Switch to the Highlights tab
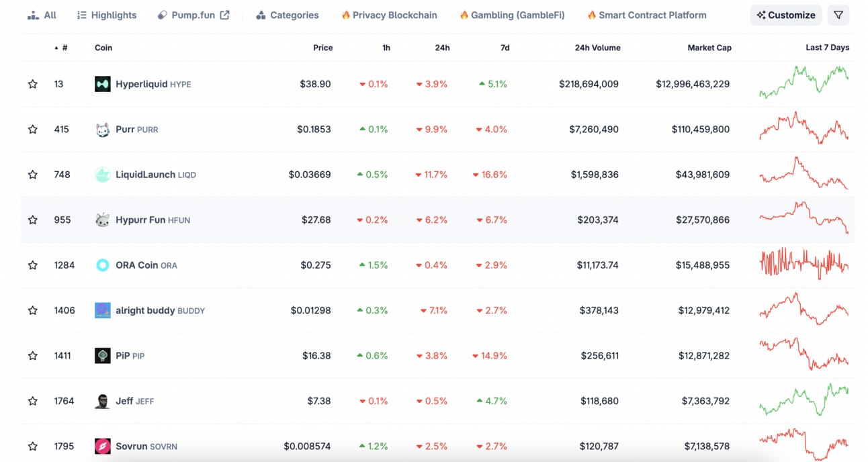Image resolution: width=868 pixels, height=462 pixels. (x=107, y=15)
